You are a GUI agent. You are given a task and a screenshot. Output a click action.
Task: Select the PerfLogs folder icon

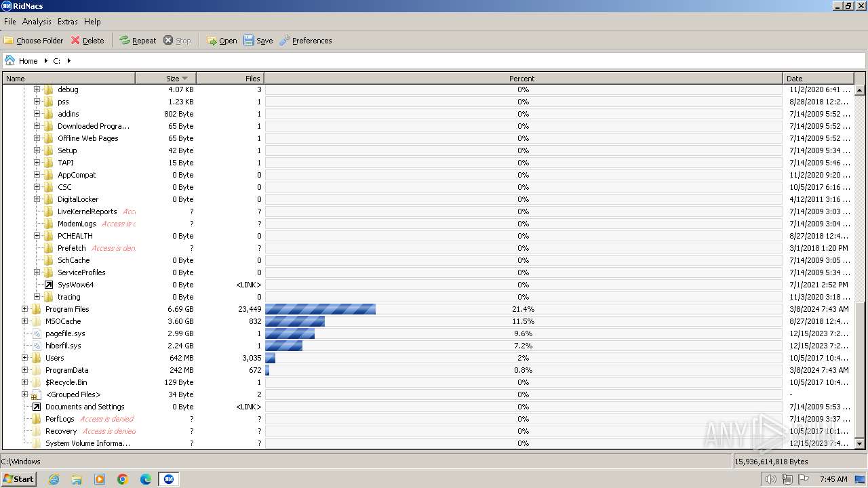pos(37,419)
